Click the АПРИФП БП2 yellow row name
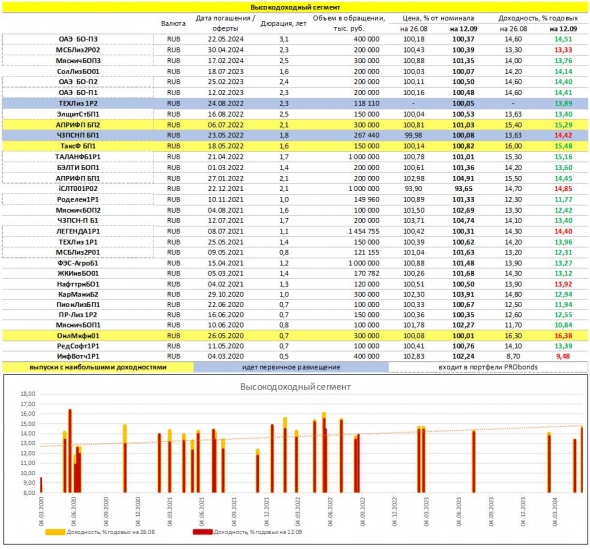 coord(78,125)
